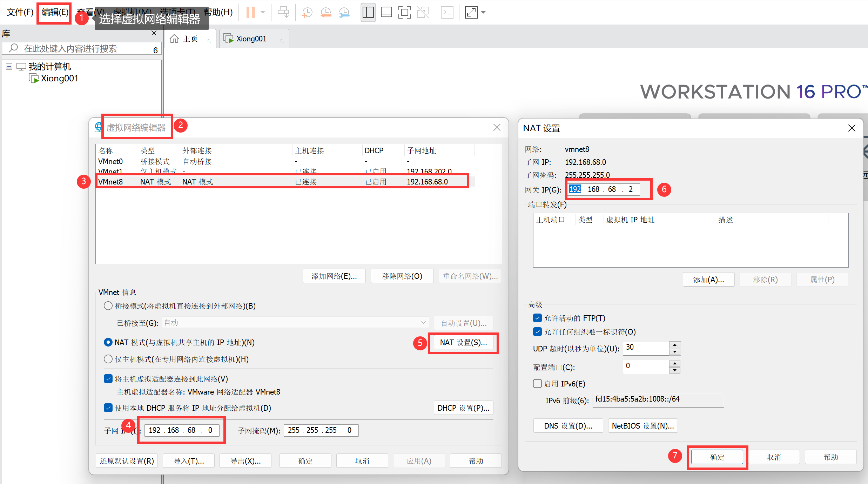Increase the UDP 超时 value with up arrow
The height and width of the screenshot is (484, 868).
click(x=674, y=345)
